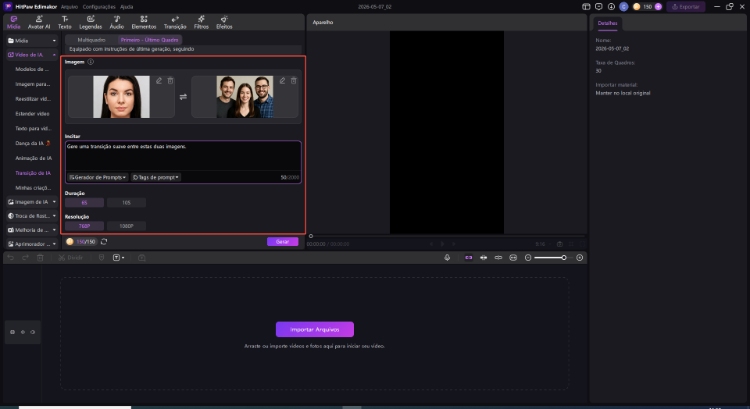This screenshot has height=409, width=750.
Task: Select Texto para víd in the sidebar
Action: 33,128
